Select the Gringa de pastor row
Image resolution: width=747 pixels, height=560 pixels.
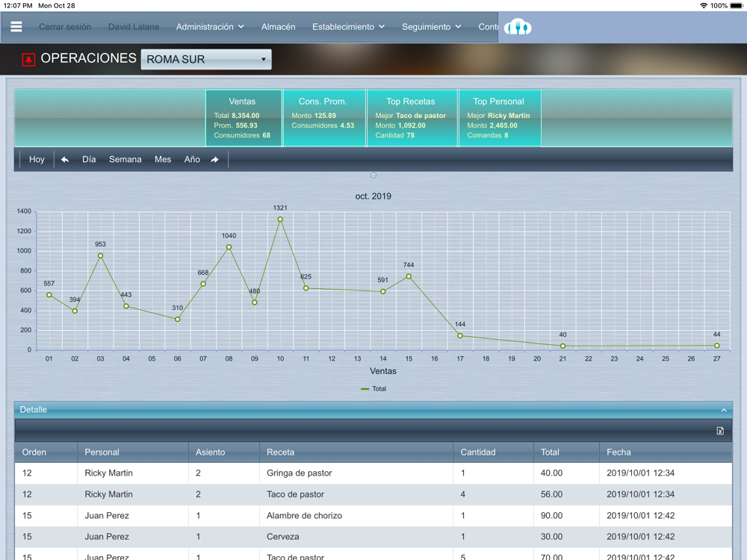click(373, 473)
